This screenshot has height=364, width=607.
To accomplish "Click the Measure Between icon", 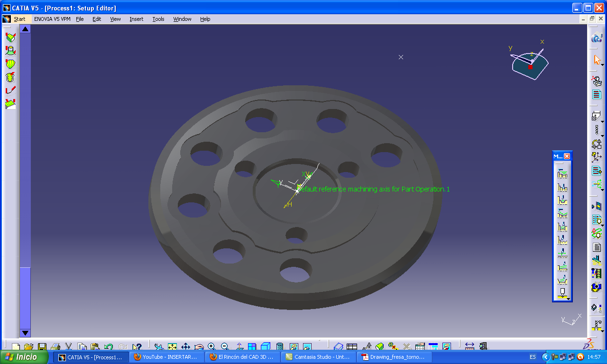I will 469,347.
